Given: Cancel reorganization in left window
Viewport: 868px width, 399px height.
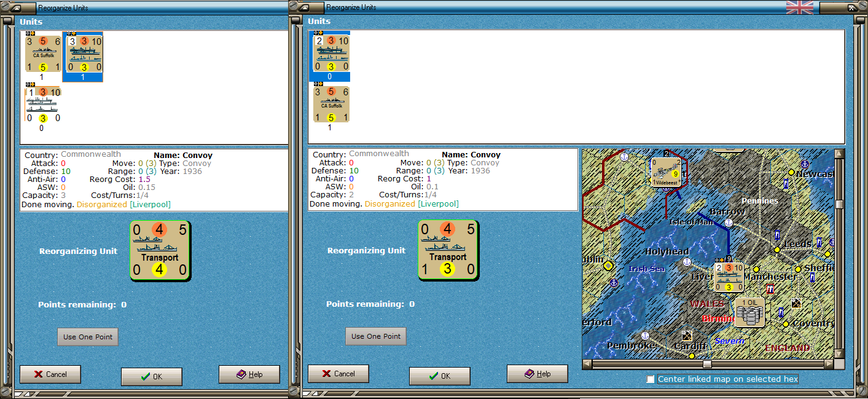Looking at the screenshot, I should pos(50,374).
